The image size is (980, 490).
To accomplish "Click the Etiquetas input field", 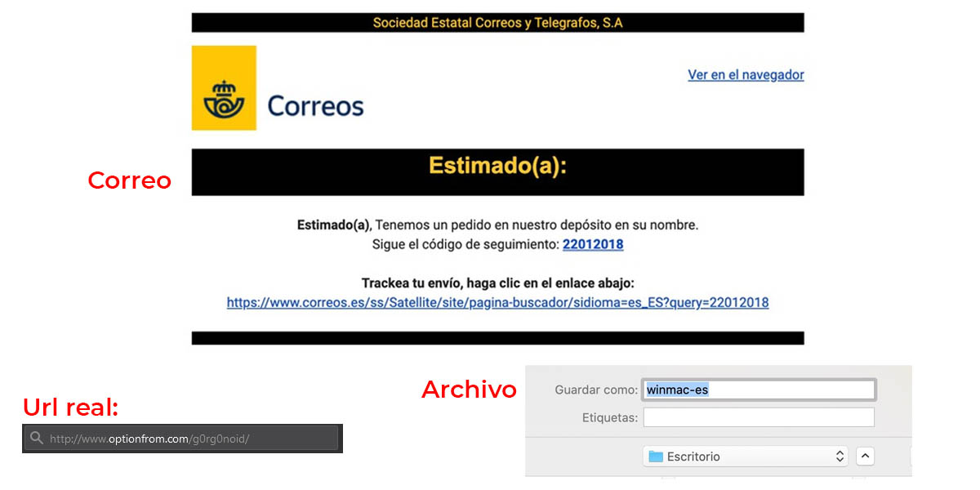I will tap(759, 416).
